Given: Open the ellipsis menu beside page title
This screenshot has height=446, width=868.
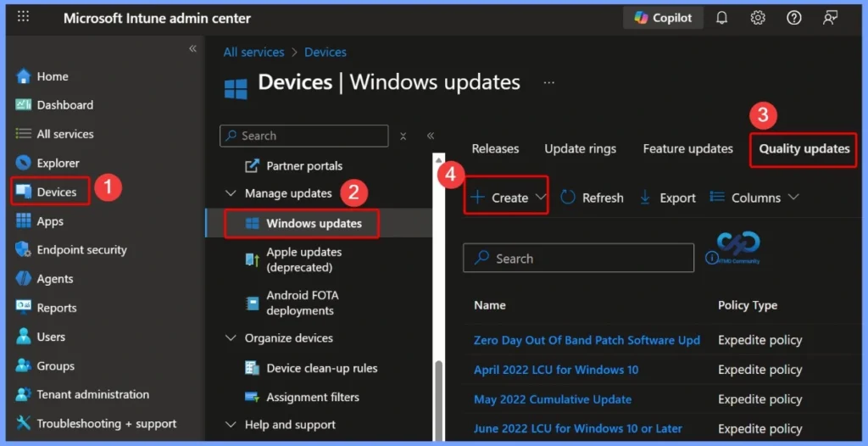Looking at the screenshot, I should tap(548, 82).
